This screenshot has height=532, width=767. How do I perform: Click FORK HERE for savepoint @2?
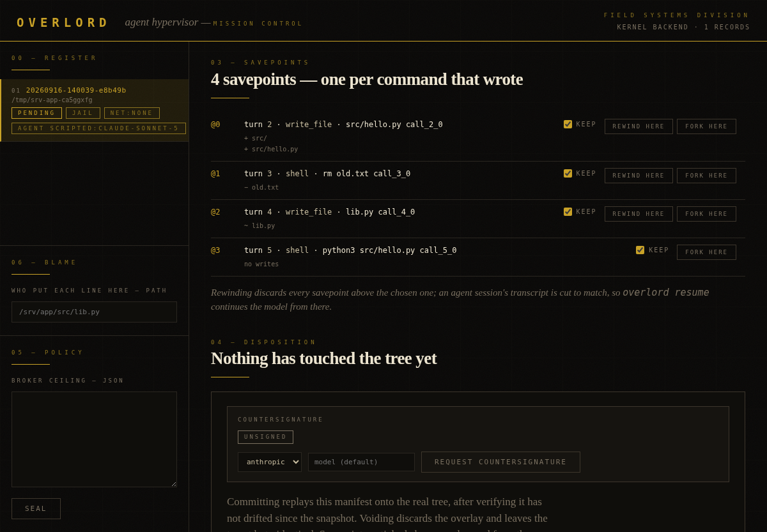(x=706, y=214)
